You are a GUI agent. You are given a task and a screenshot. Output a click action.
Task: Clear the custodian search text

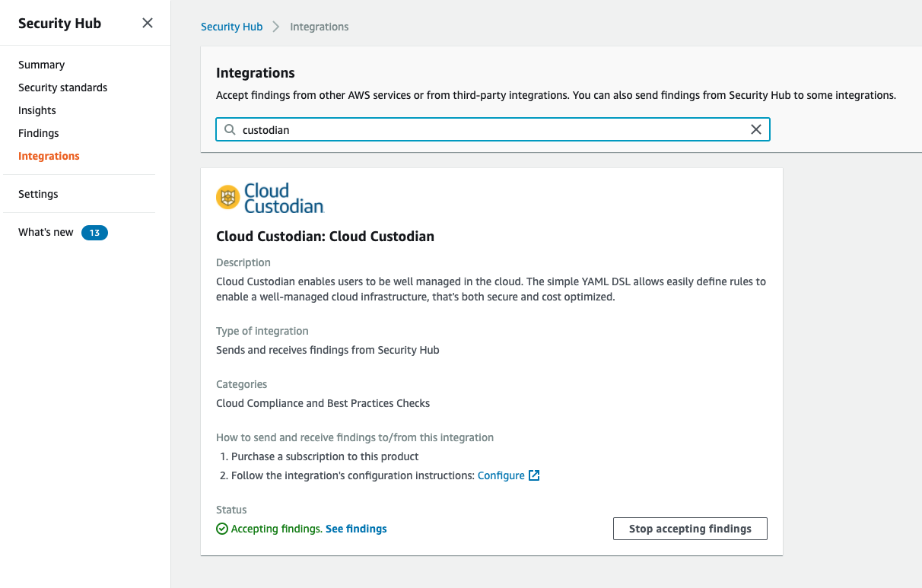pyautogui.click(x=756, y=129)
